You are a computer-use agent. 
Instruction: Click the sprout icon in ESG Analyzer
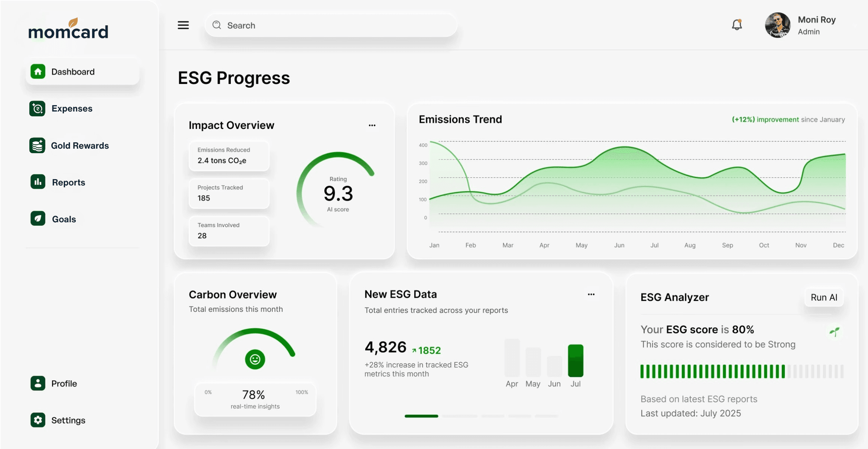(x=835, y=332)
